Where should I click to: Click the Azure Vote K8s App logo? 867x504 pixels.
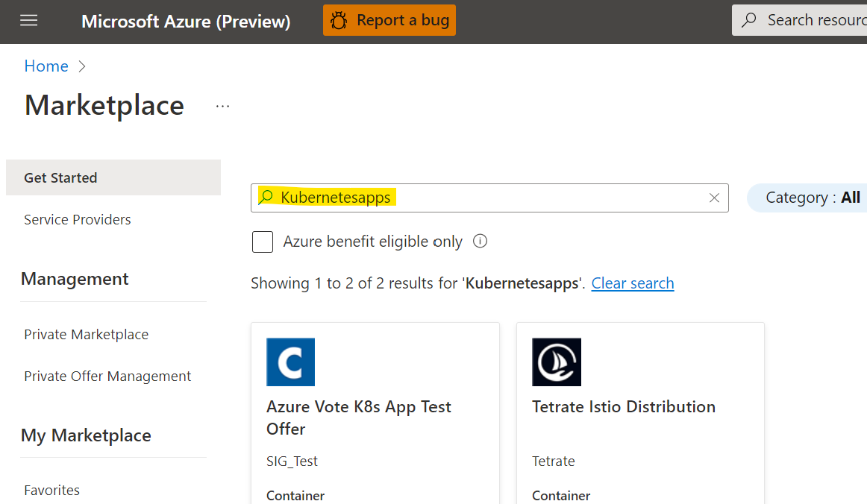click(290, 362)
